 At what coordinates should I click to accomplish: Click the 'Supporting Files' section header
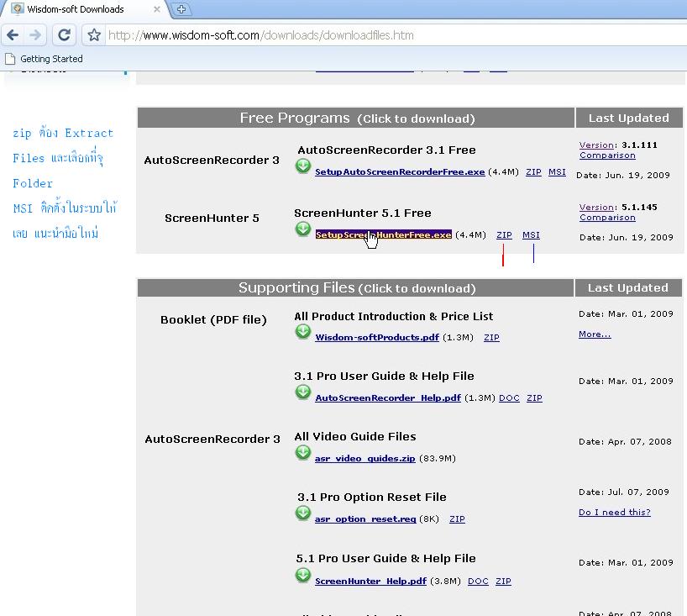click(x=357, y=287)
